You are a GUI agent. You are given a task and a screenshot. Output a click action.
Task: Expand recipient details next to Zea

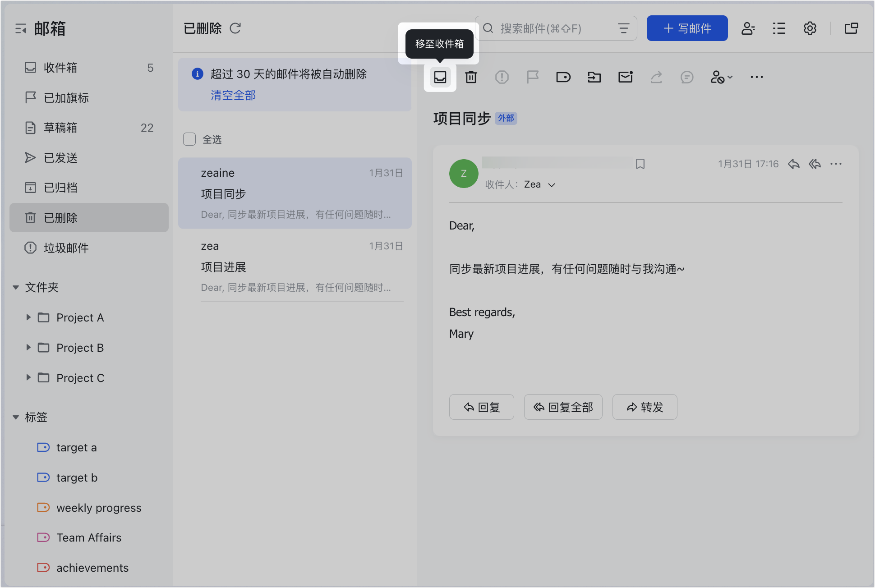click(x=552, y=185)
